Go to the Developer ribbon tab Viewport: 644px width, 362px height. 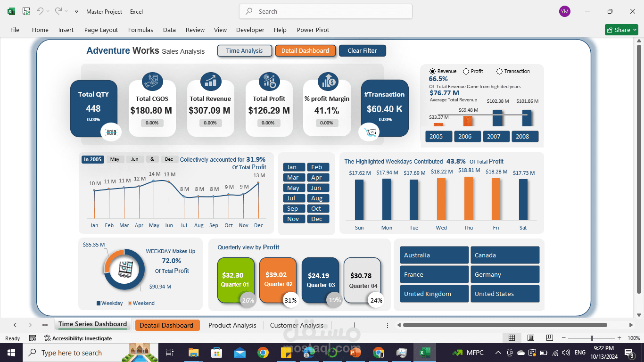point(250,30)
